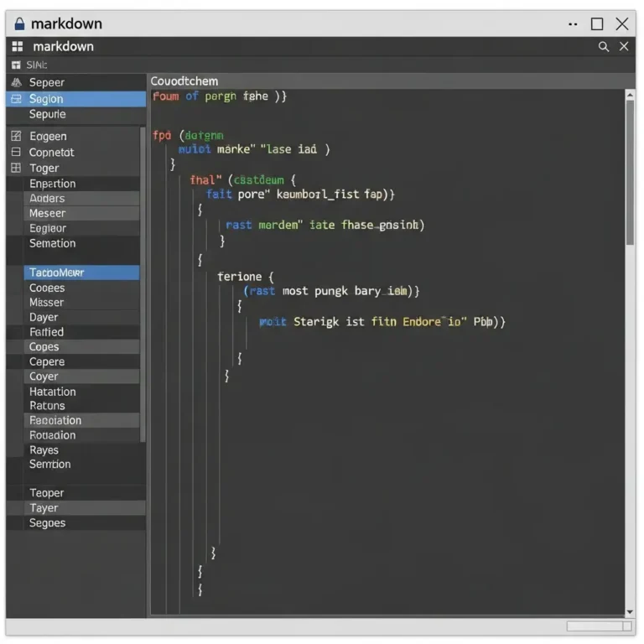This screenshot has width=644, height=644.
Task: Click the Eageen edit icon
Action: click(16, 136)
